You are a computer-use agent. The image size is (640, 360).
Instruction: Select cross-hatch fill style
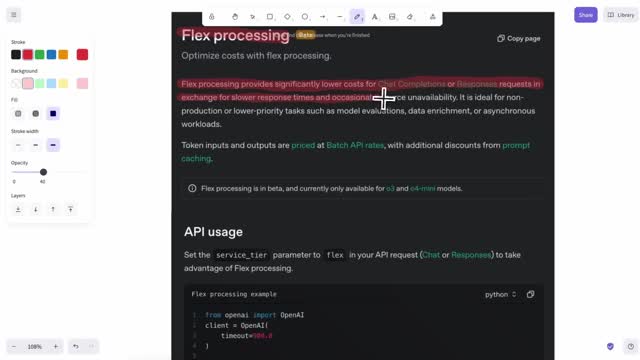[x=36, y=113]
